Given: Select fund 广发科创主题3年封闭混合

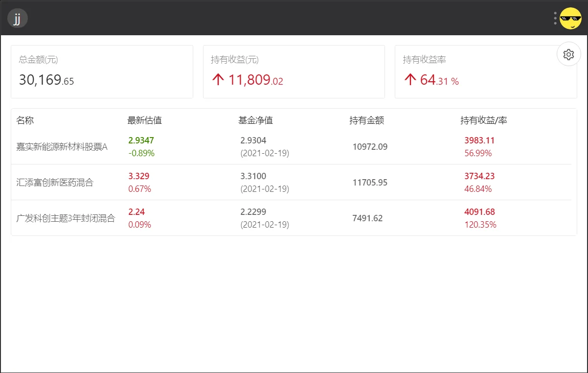Looking at the screenshot, I should 66,218.
